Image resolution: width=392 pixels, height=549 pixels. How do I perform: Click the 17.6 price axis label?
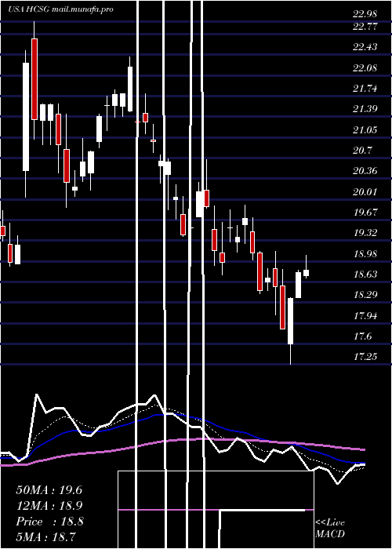362,336
